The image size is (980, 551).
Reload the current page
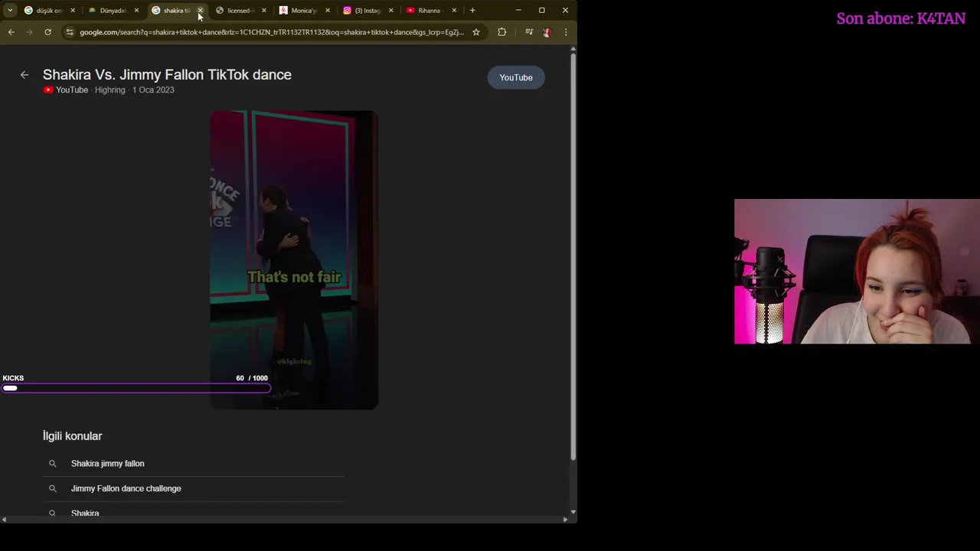pyautogui.click(x=47, y=32)
